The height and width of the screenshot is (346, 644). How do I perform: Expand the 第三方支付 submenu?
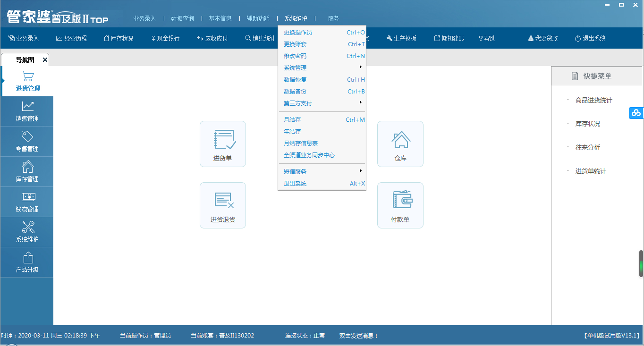(x=322, y=103)
